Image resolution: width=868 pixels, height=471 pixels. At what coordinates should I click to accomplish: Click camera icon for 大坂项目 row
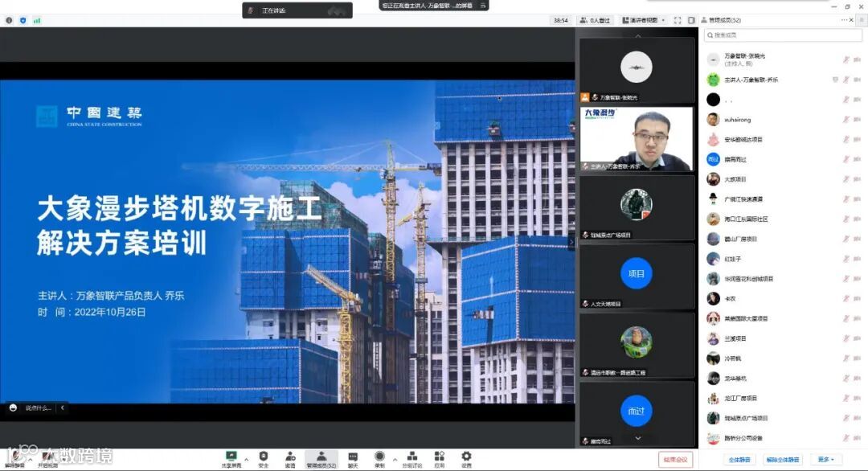857,179
